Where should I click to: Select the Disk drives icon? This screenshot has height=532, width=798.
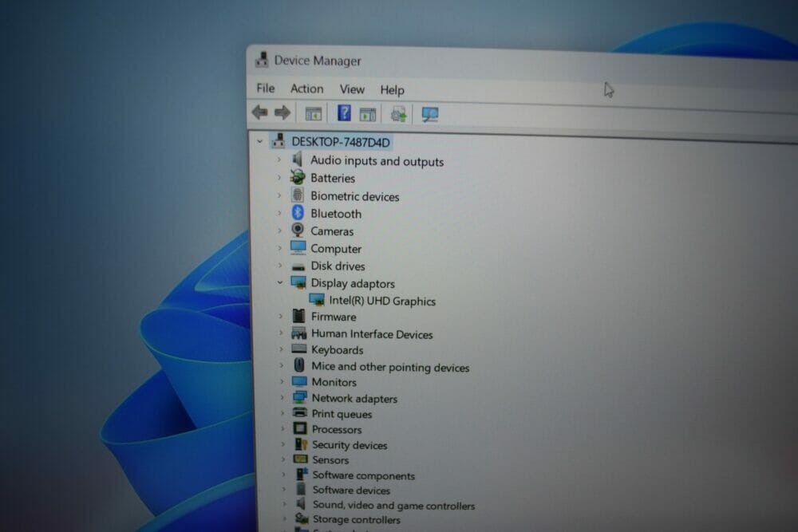point(298,266)
